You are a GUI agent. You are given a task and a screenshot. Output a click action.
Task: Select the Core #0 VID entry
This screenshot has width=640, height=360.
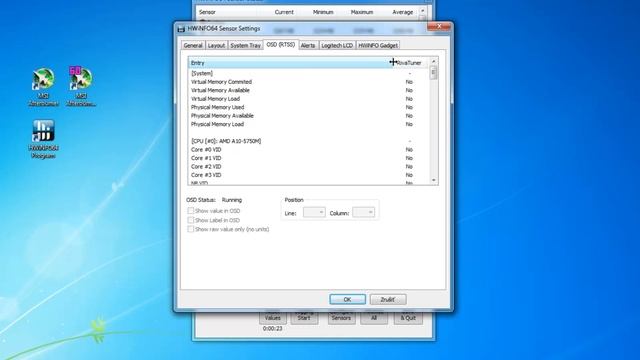tap(309, 150)
